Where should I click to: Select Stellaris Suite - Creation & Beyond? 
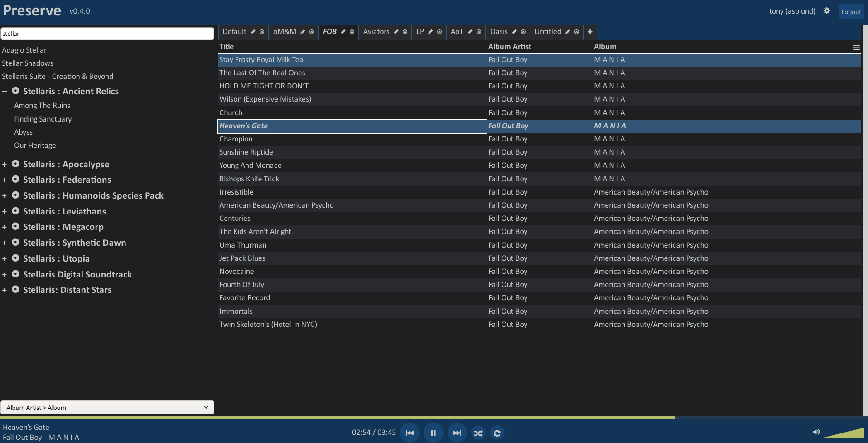[58, 76]
